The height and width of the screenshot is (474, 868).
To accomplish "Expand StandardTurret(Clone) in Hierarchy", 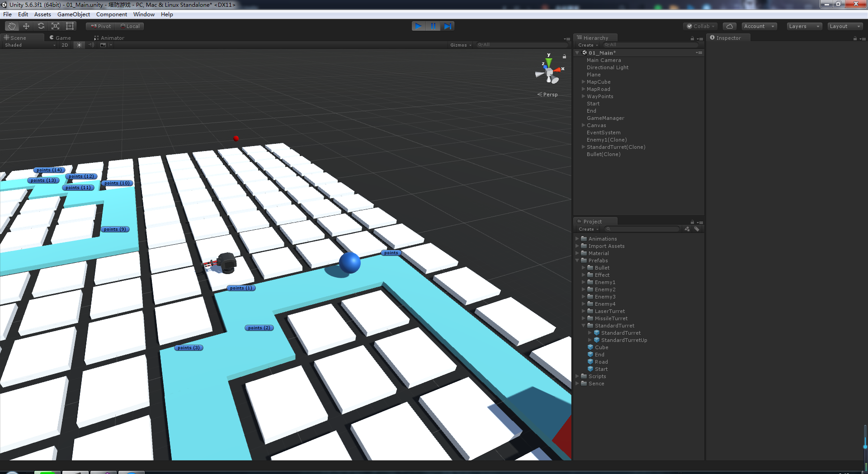I will tap(583, 147).
